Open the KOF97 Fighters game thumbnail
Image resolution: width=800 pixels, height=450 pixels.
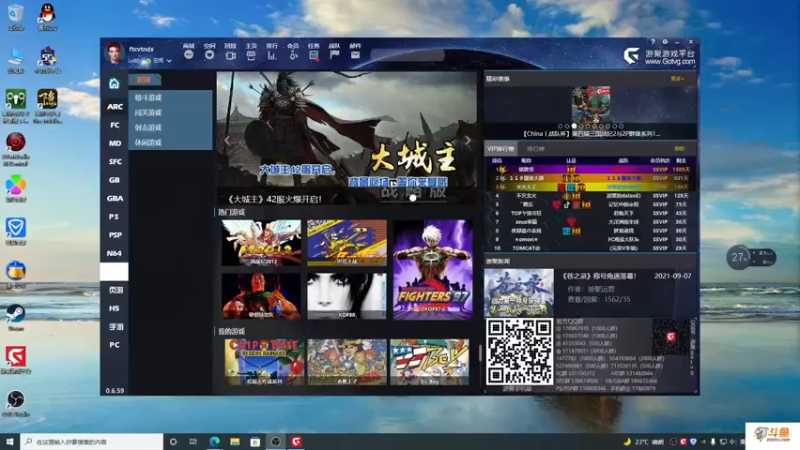click(x=433, y=270)
